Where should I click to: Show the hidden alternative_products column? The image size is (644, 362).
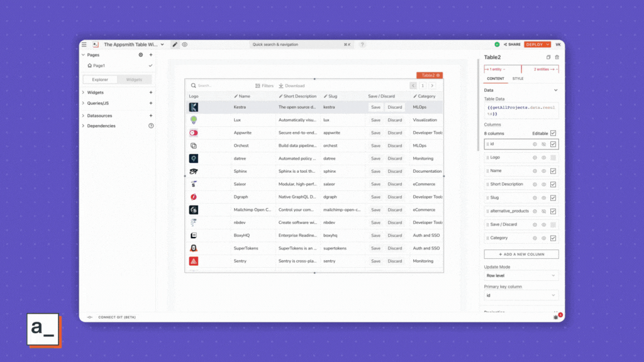(x=544, y=211)
